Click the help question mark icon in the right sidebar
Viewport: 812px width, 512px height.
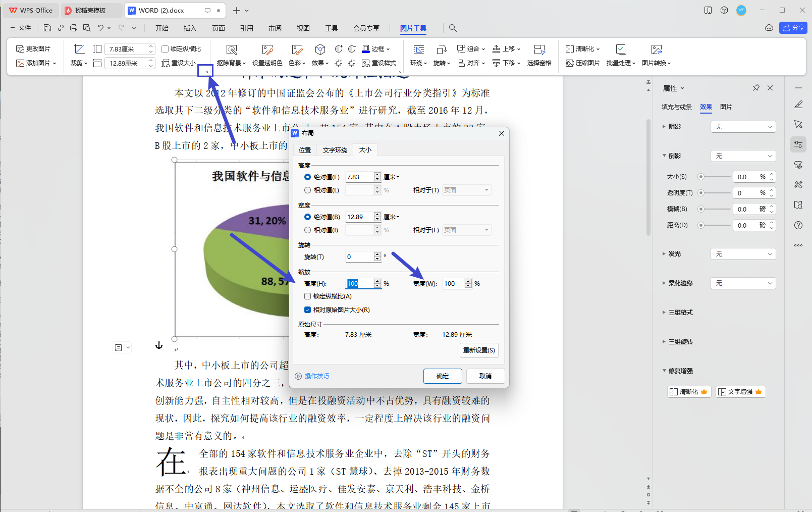798,225
